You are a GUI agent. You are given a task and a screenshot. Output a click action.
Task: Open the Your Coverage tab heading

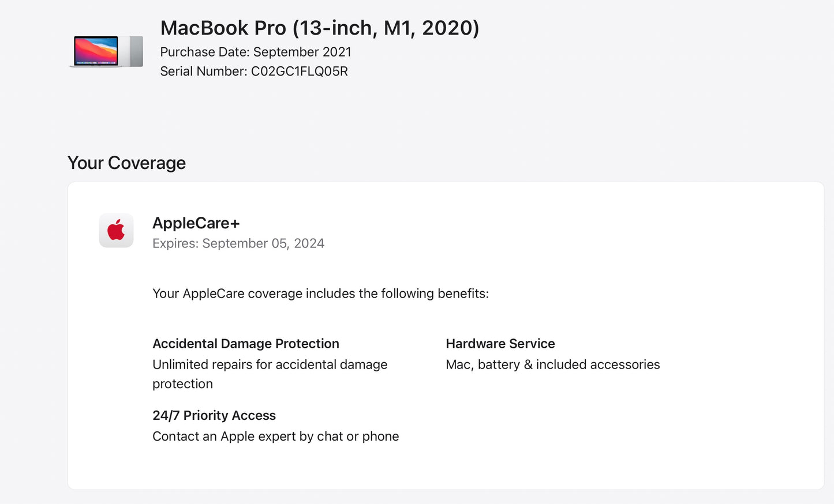click(126, 163)
